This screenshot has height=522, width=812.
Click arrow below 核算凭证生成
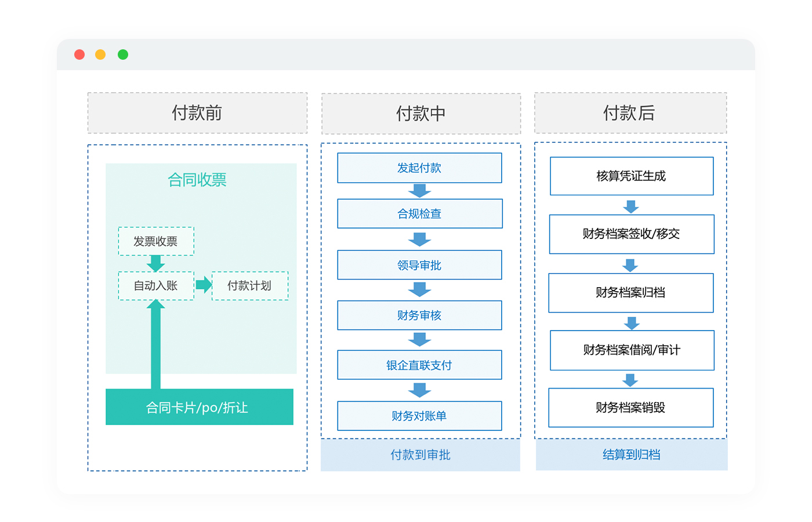[x=631, y=206]
